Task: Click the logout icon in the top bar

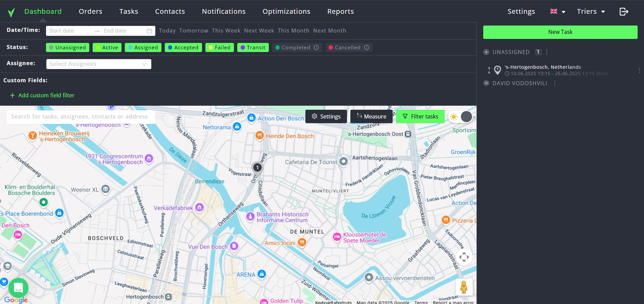Action: coord(624,11)
